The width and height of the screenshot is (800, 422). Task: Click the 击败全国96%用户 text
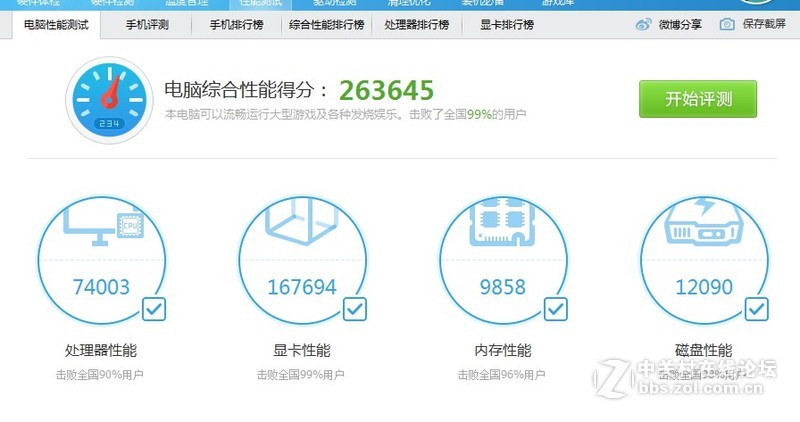pyautogui.click(x=502, y=375)
